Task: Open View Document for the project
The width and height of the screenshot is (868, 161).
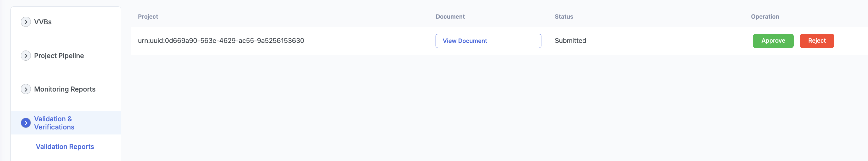Action: pos(488,41)
